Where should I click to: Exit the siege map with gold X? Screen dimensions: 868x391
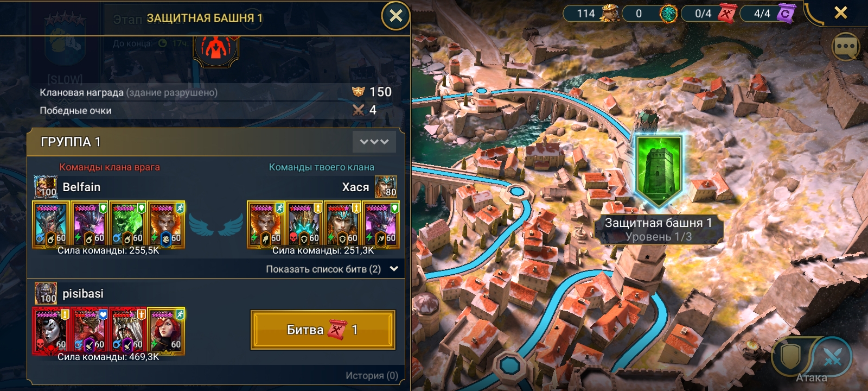pyautogui.click(x=841, y=12)
